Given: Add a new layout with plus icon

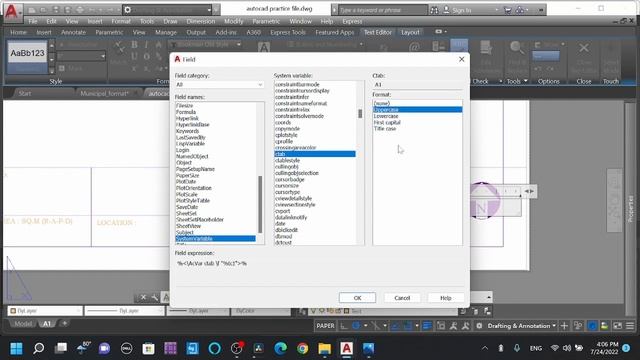Looking at the screenshot, I should click(64, 323).
